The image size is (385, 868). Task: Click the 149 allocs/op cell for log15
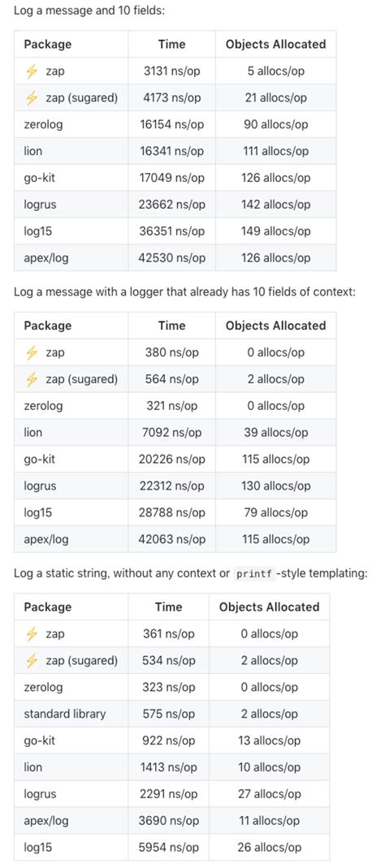[276, 231]
